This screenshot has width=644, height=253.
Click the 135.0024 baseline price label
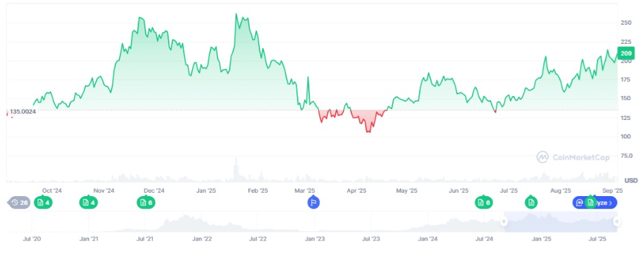click(x=23, y=111)
